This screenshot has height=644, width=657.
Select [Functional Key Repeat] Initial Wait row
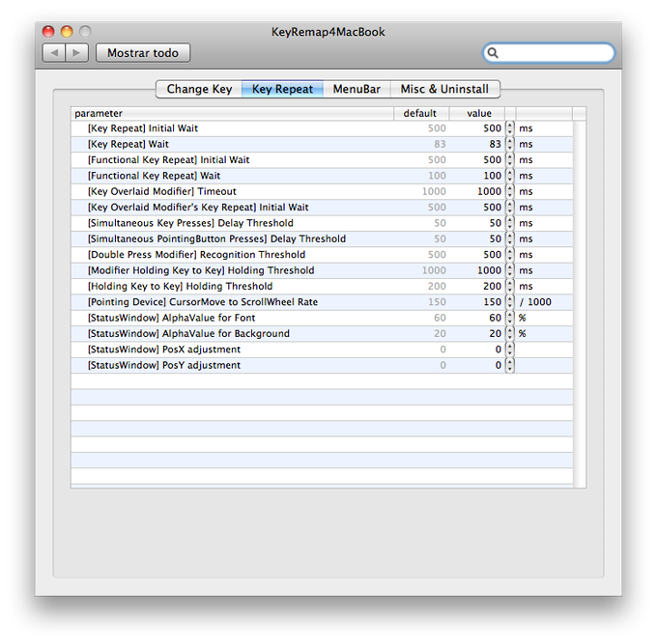[x=322, y=160]
